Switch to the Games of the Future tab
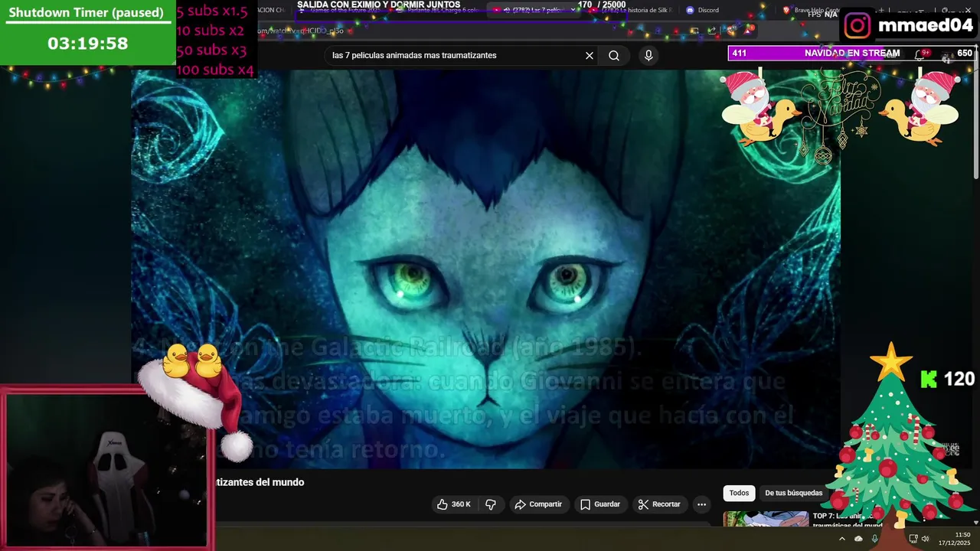The width and height of the screenshot is (980, 551). tap(341, 10)
